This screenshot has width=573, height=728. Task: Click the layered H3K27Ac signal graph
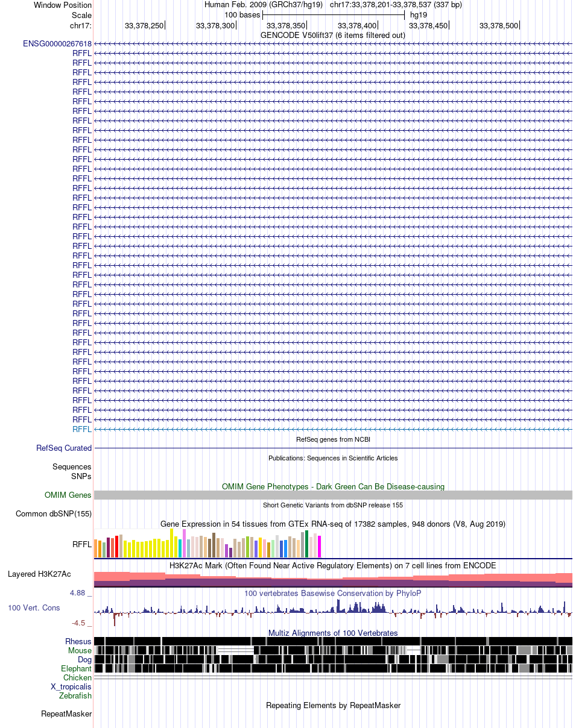[x=333, y=579]
